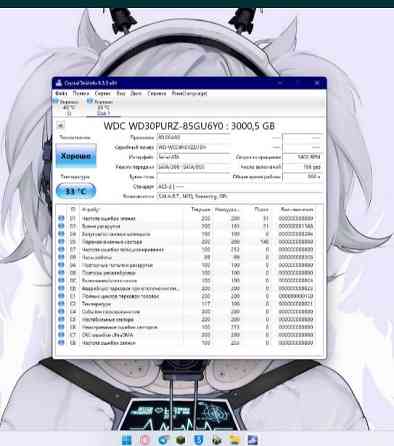The height and width of the screenshot is (446, 394).
Task: Click the Режим передачи SATA field
Action: (x=194, y=167)
